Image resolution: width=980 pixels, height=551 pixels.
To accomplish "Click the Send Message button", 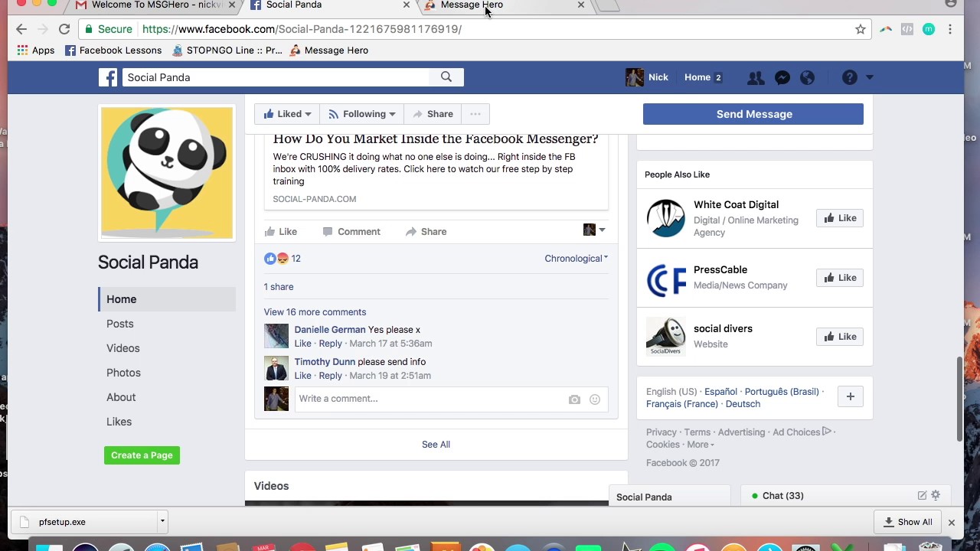I will tap(753, 114).
